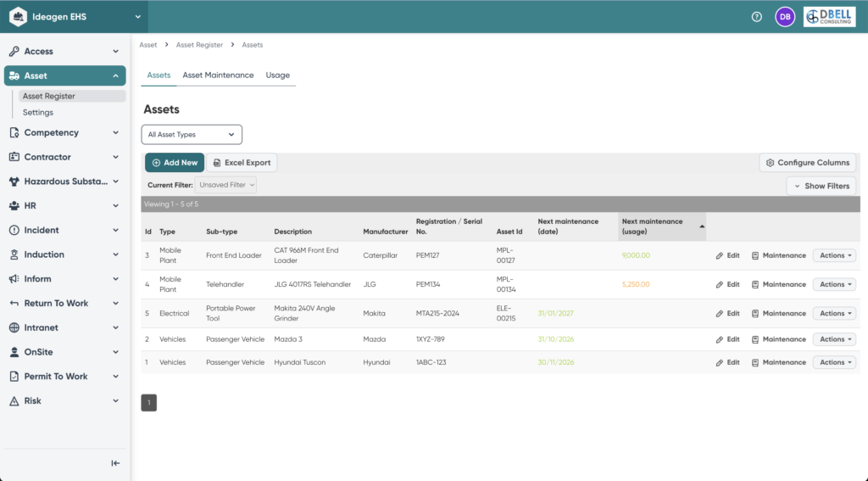The image size is (868, 481).
Task: Click the Return To Work arrow icon
Action: coord(14,303)
